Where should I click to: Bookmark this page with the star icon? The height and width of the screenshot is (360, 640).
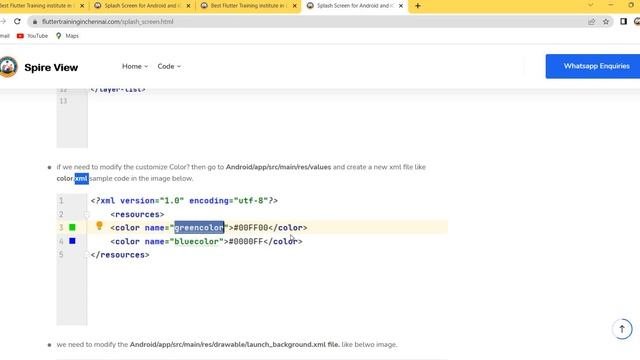pyautogui.click(x=606, y=22)
